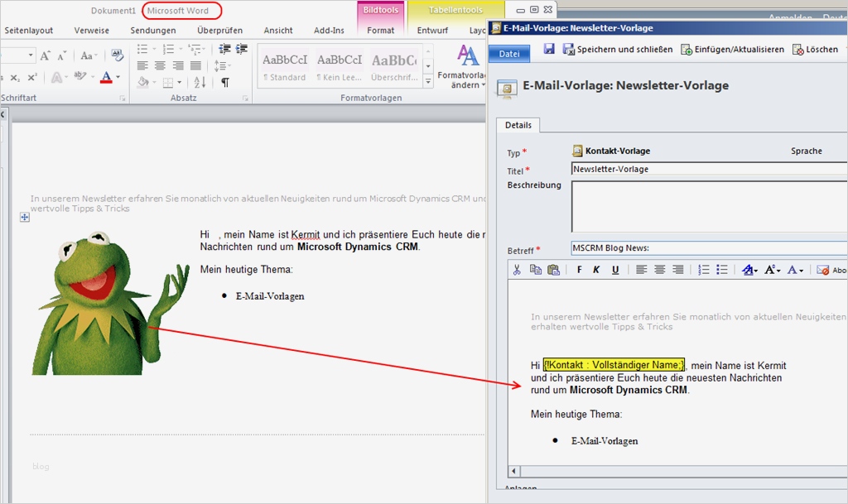
Task: Open the Datei menu in CRM window
Action: pyautogui.click(x=509, y=54)
